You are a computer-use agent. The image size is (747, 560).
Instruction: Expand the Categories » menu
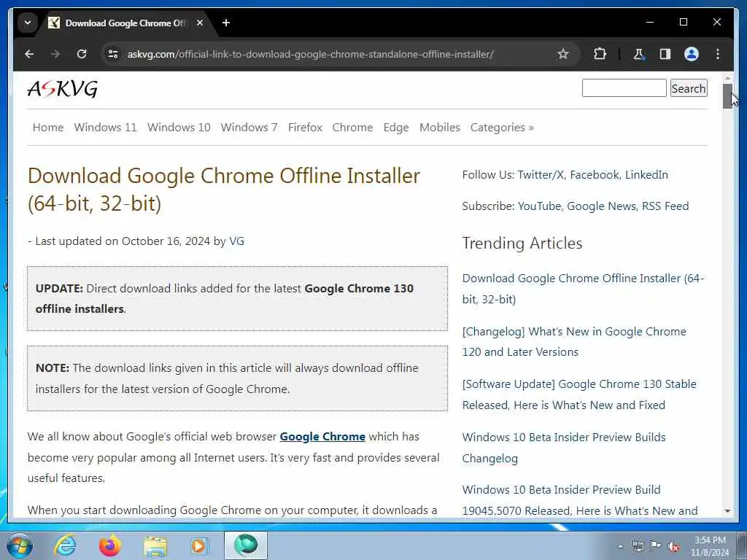(x=502, y=127)
